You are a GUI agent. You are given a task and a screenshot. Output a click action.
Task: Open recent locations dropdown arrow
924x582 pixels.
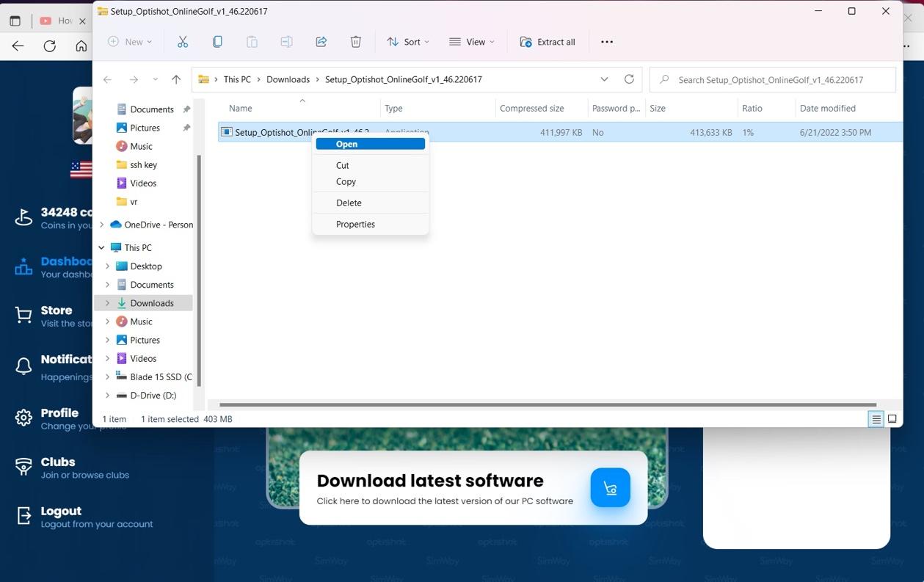point(155,79)
